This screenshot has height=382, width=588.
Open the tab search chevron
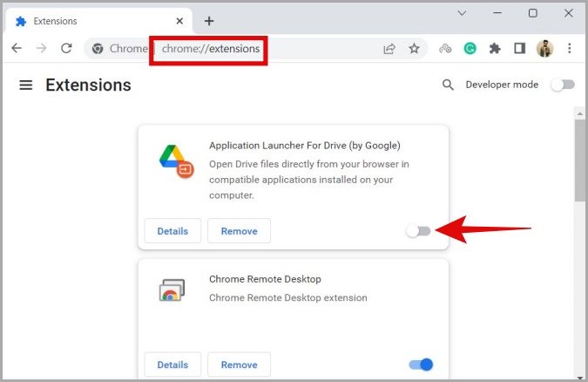tap(462, 13)
